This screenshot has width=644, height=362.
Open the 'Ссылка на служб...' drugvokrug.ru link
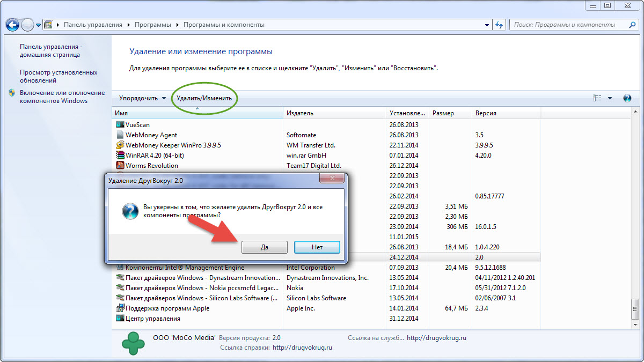[436, 338]
